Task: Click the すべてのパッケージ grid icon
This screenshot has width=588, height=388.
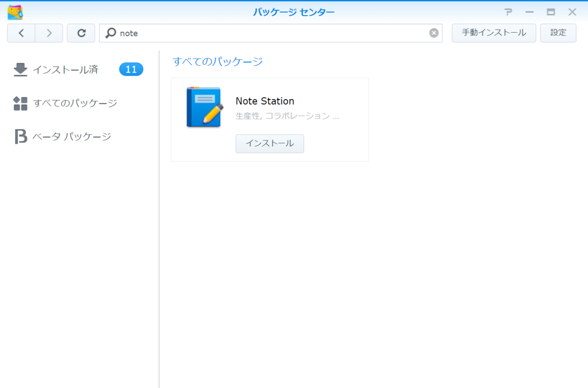Action: point(20,103)
